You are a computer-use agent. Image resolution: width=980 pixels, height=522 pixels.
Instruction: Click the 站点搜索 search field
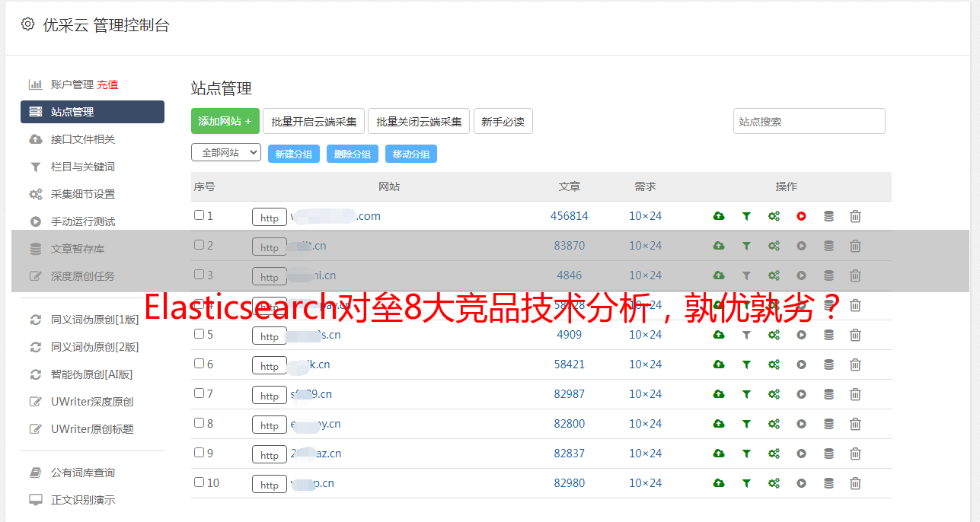(x=809, y=121)
